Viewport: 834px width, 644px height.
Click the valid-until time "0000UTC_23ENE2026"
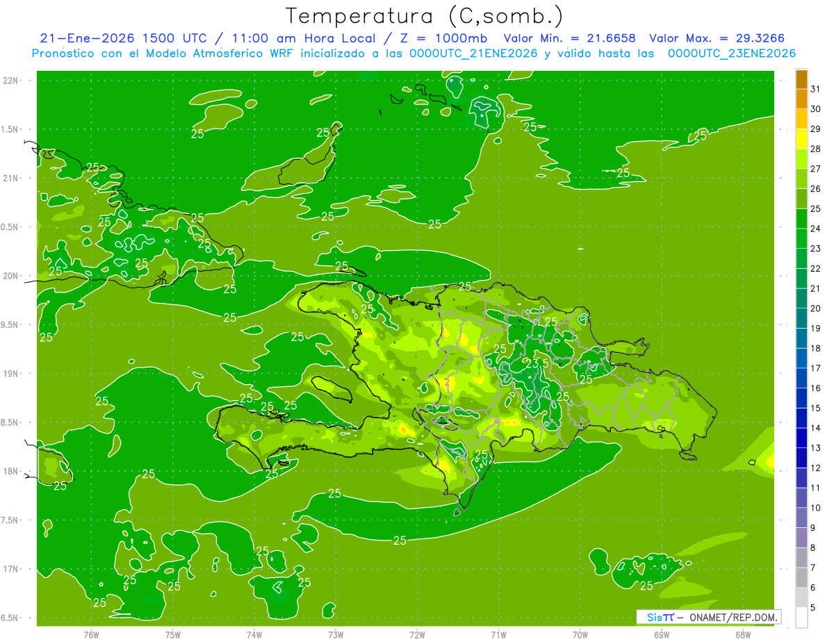(732, 53)
